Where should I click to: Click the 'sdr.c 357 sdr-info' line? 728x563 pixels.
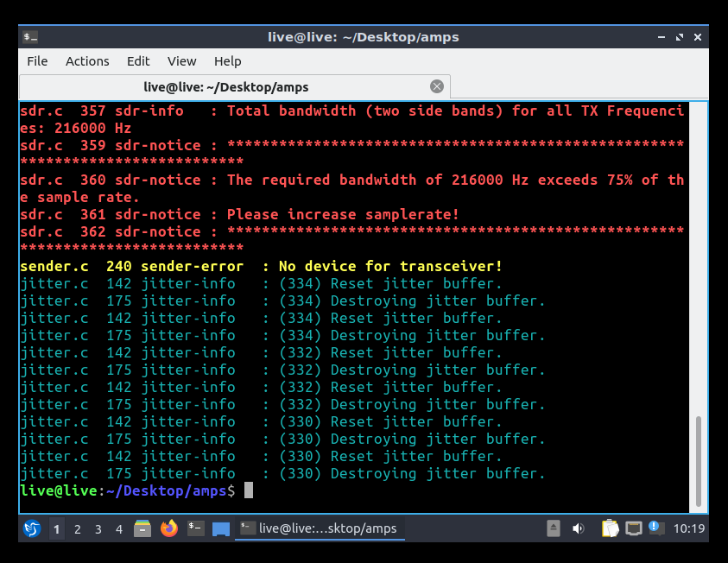[x=351, y=119]
